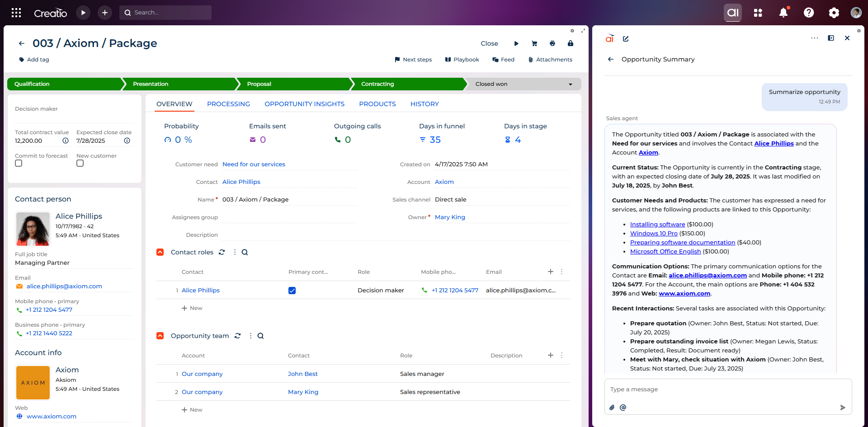Open the Need for our services link
The width and height of the screenshot is (868, 427).
click(x=254, y=164)
